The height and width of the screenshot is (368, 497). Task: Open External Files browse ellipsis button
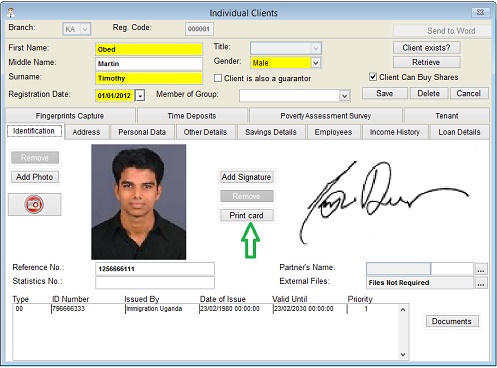tap(481, 283)
